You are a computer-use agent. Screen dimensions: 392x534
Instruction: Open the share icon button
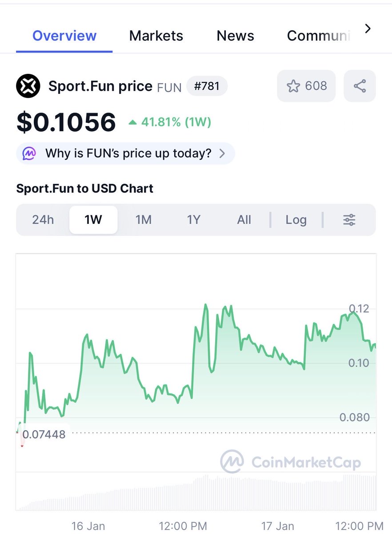pyautogui.click(x=360, y=86)
